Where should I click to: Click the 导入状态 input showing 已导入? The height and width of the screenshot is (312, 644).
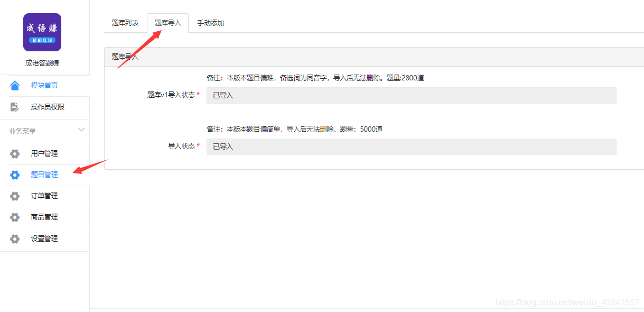pyautogui.click(x=411, y=146)
